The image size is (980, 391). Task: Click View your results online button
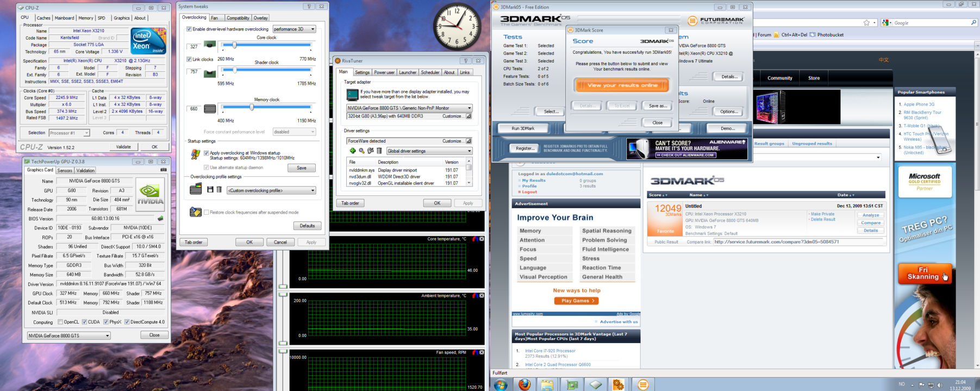coord(622,85)
